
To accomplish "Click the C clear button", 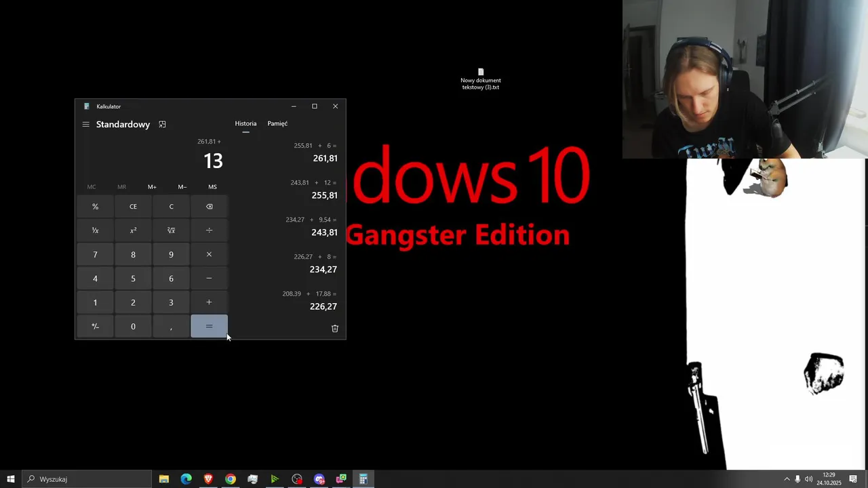I will point(171,207).
